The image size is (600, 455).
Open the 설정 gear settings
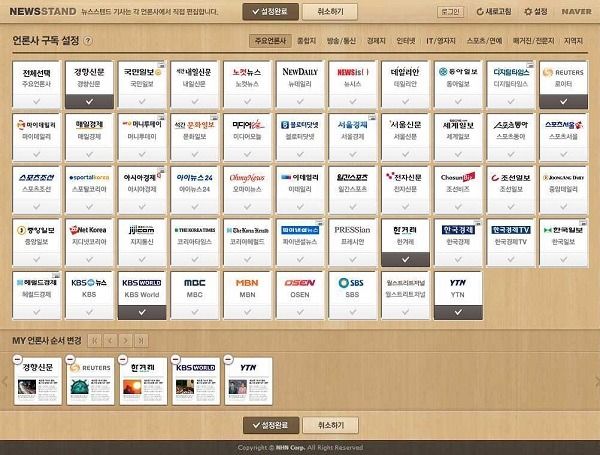click(528, 12)
